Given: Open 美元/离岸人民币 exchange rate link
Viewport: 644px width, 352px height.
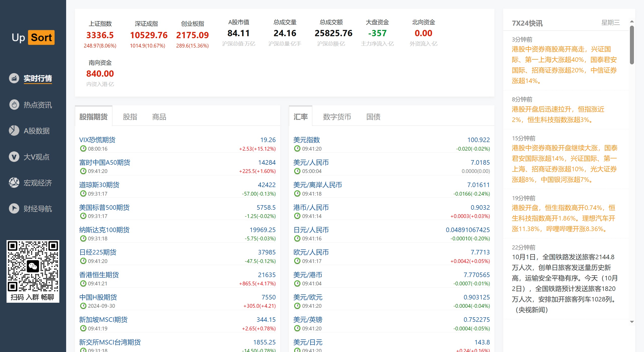Looking at the screenshot, I should [x=317, y=185].
